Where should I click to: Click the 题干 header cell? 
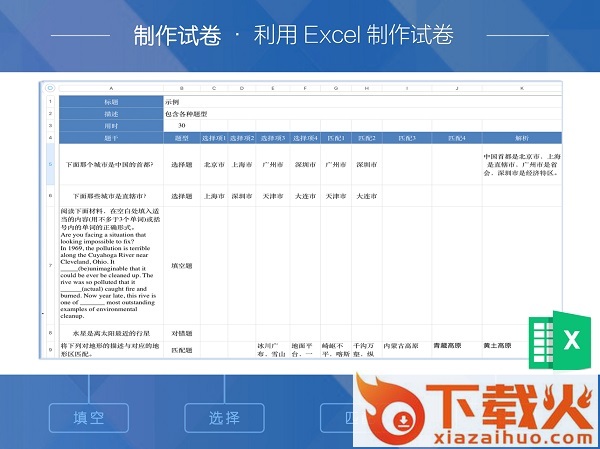(111, 138)
